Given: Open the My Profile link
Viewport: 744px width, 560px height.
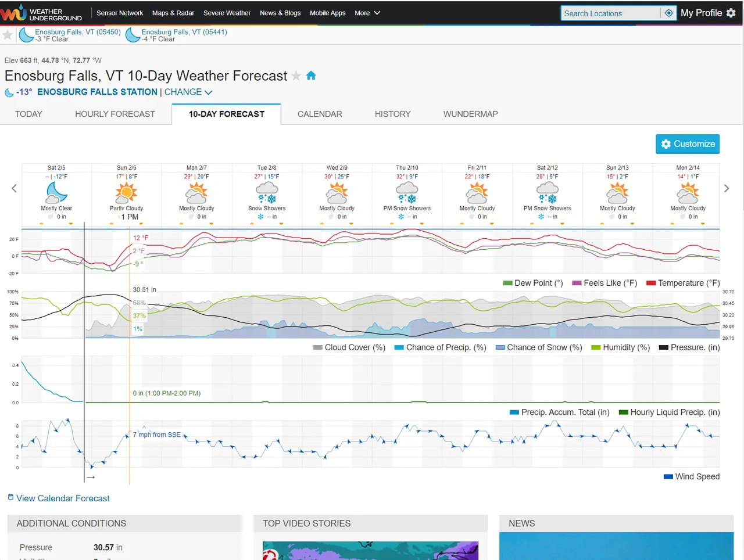Looking at the screenshot, I should (x=701, y=13).
